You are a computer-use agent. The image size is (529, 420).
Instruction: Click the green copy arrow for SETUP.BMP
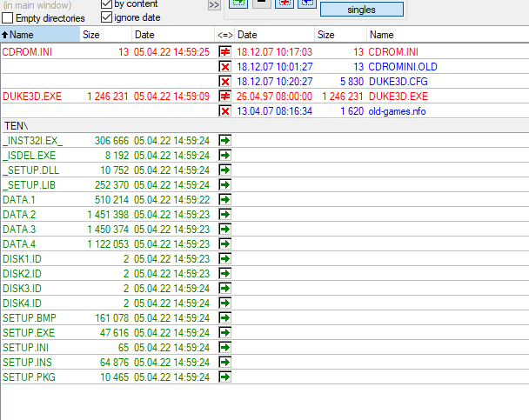click(x=224, y=318)
